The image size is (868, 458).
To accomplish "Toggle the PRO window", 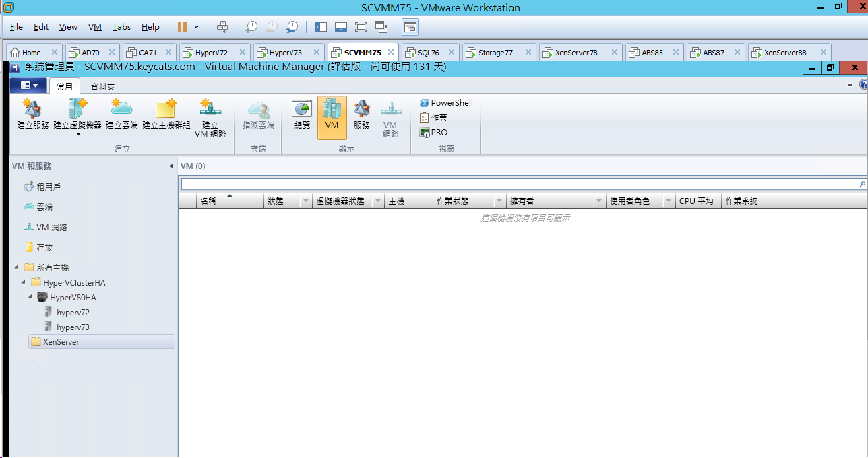I will click(433, 133).
